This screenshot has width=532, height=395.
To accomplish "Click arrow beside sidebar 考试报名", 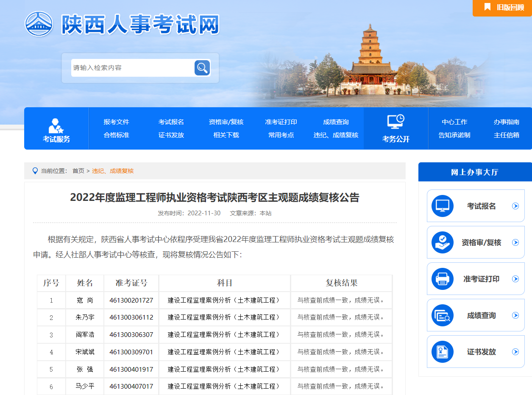I will point(515,206).
